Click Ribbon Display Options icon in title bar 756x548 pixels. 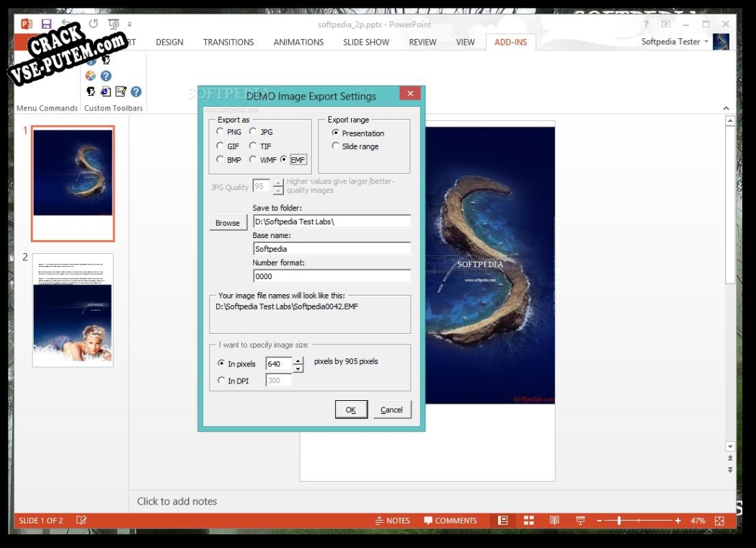tap(666, 24)
